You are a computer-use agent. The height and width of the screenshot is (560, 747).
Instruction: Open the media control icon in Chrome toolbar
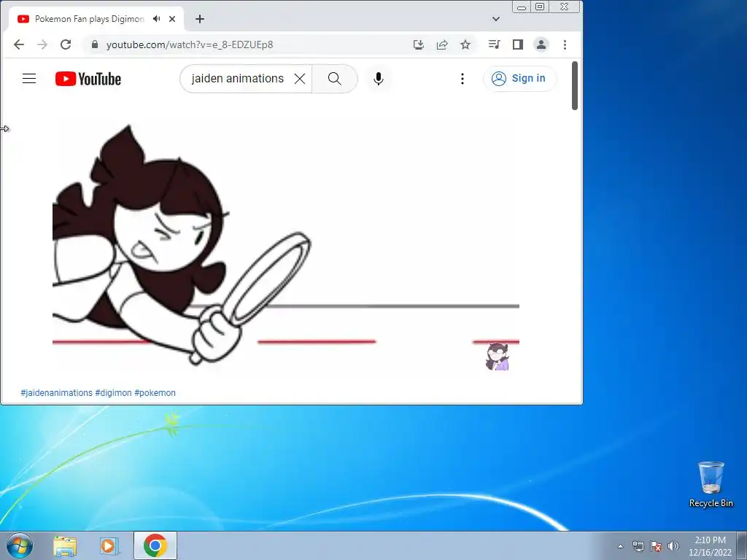point(494,44)
